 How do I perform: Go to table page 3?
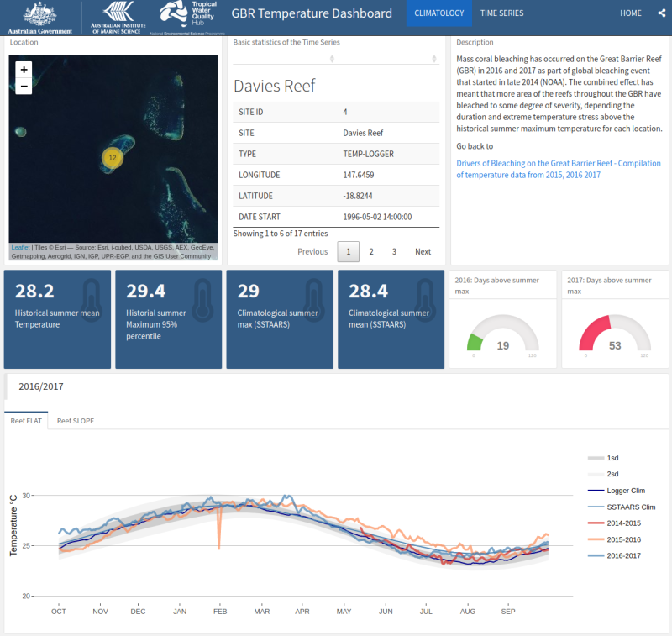pos(394,251)
